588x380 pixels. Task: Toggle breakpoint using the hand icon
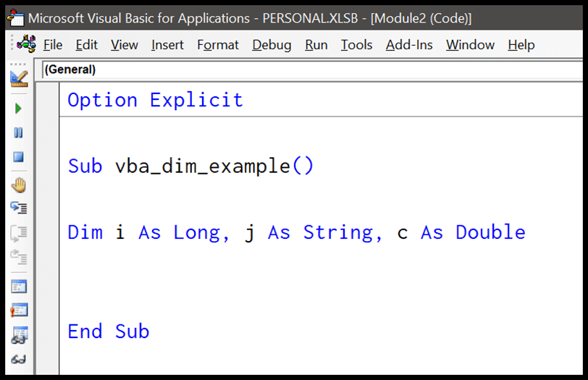[x=19, y=185]
